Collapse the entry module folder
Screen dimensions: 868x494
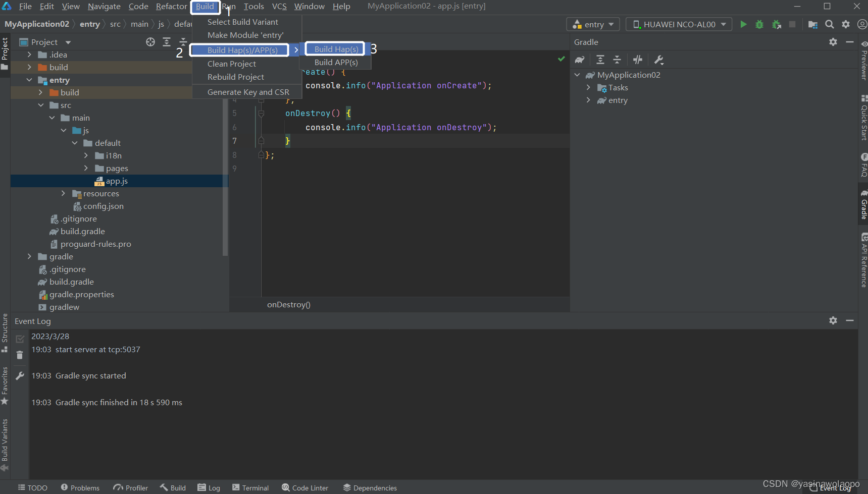point(29,80)
